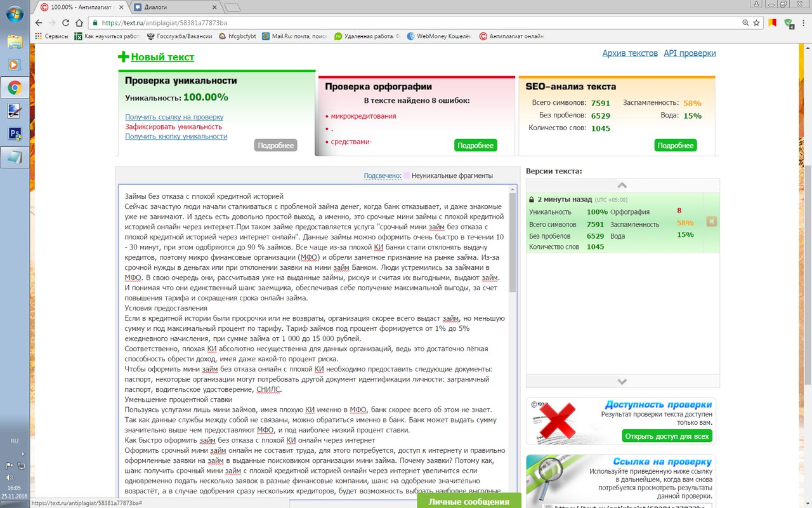This screenshot has height=508, width=812.
Task: Open Windows Explorer from the taskbar
Action: [x=14, y=42]
